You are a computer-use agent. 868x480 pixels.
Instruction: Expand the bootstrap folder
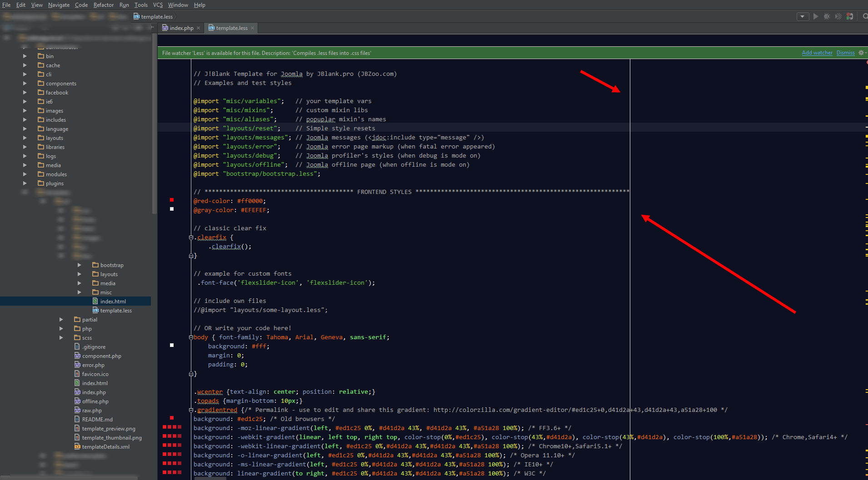(x=79, y=265)
